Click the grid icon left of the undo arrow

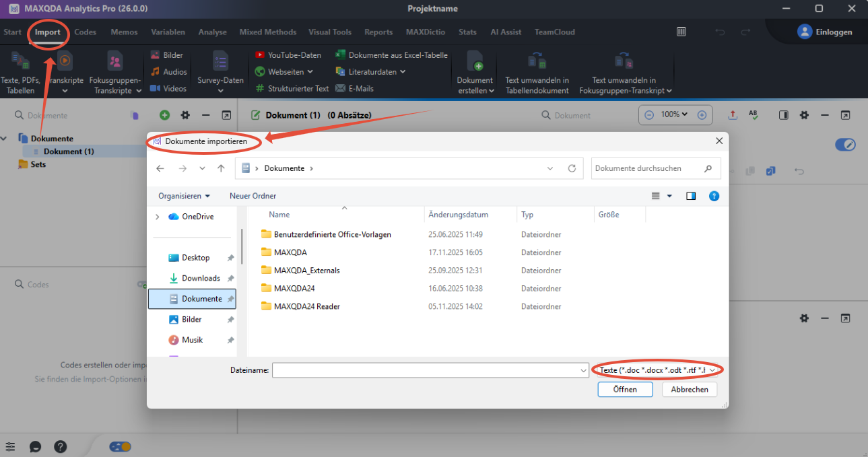[681, 32]
